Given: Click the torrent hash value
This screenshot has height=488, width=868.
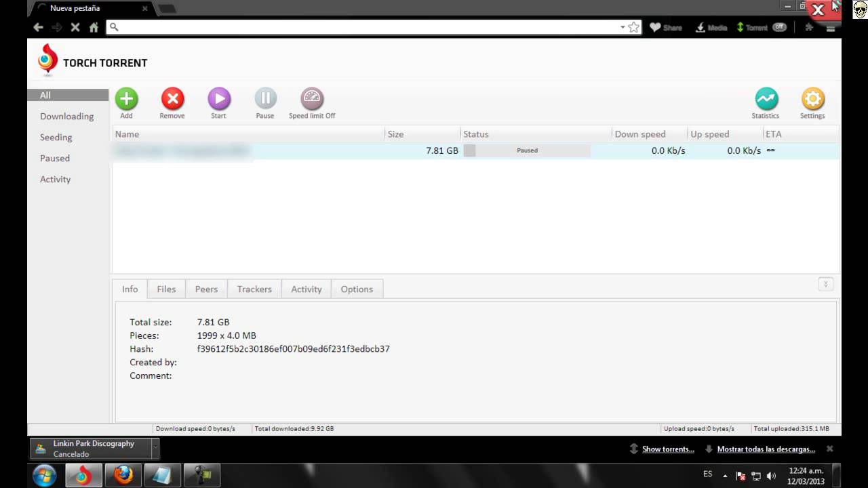Looking at the screenshot, I should (294, 349).
